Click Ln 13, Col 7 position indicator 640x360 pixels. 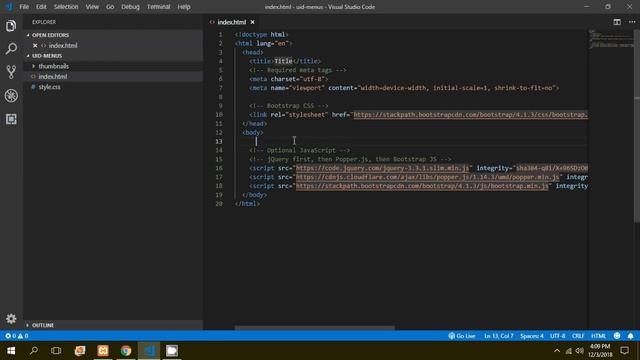(498, 336)
